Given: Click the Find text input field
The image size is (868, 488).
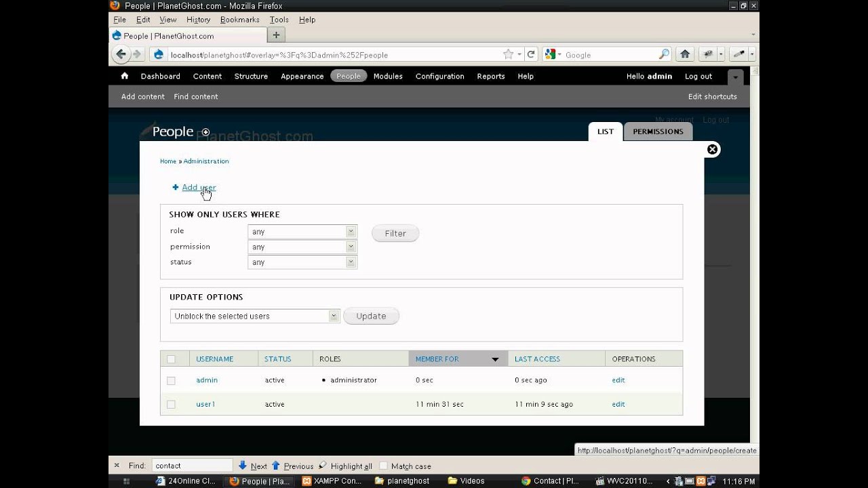Looking at the screenshot, I should click(x=192, y=466).
